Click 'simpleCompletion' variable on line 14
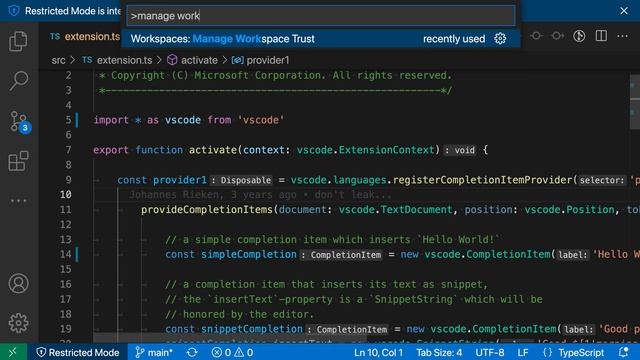Viewport: 640px width, 360px height. [x=249, y=254]
